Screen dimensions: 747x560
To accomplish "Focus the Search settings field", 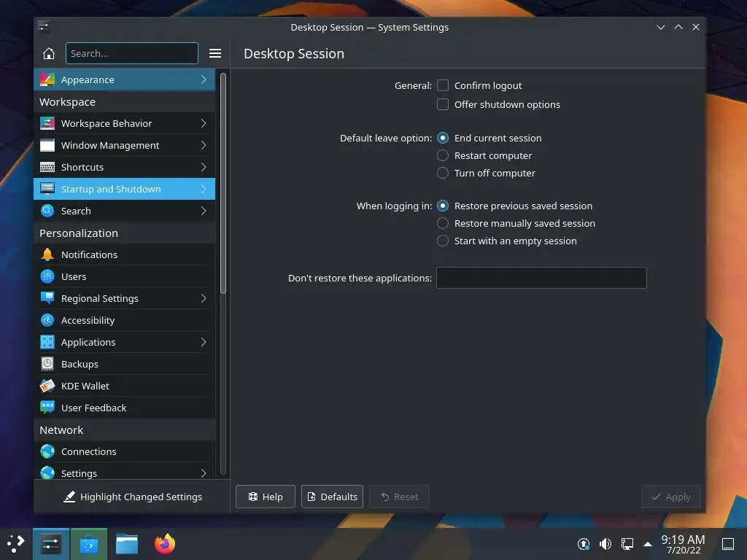I will click(x=131, y=53).
